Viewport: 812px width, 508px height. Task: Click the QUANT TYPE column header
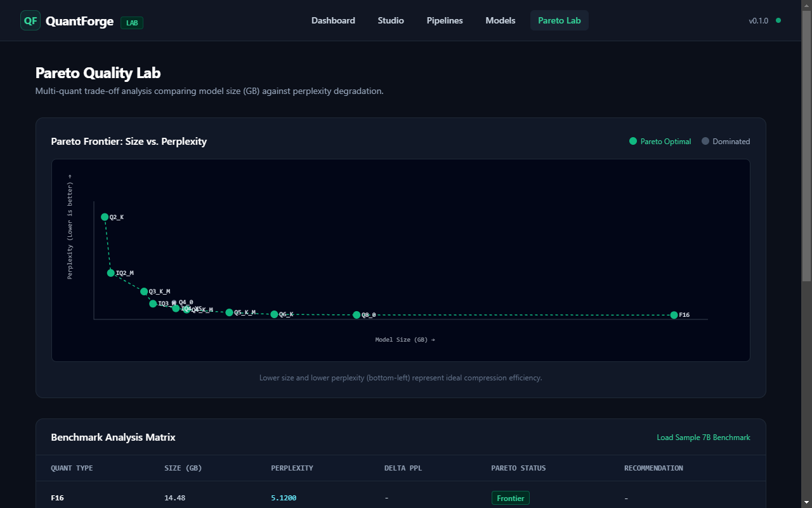[72, 468]
